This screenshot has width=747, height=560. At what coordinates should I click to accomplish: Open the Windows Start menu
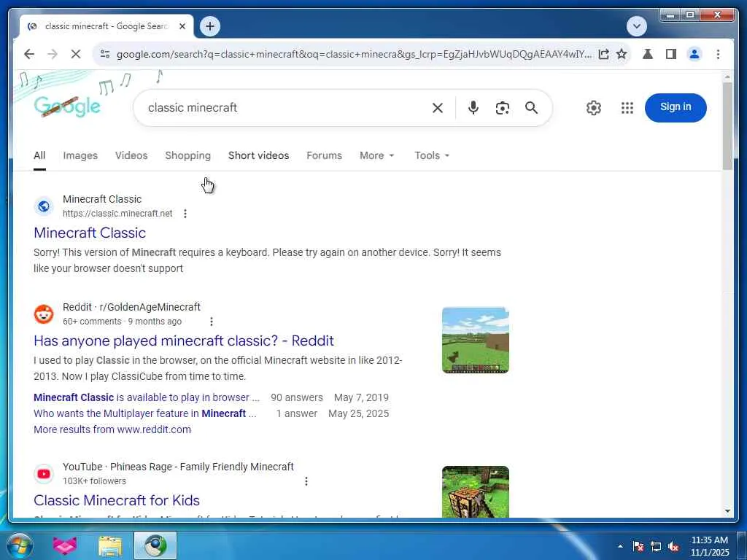[x=20, y=545]
